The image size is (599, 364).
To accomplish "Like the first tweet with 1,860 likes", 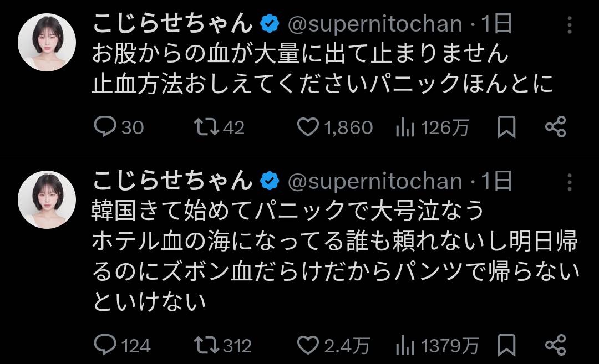I will pyautogui.click(x=307, y=127).
